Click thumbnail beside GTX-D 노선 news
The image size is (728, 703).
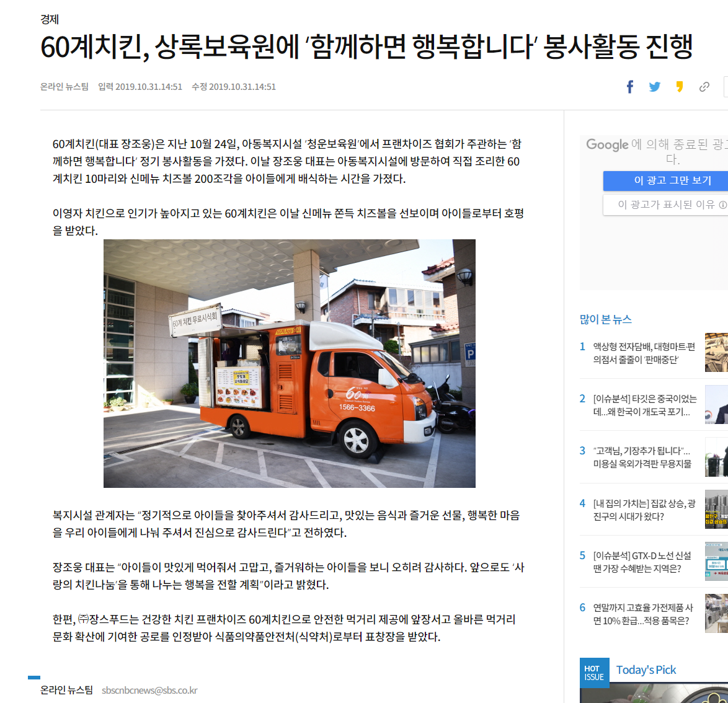pyautogui.click(x=716, y=562)
